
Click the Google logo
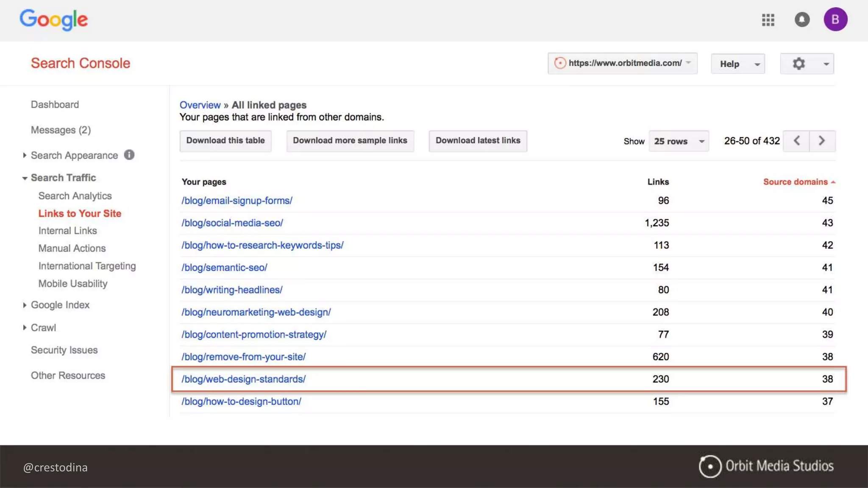[x=54, y=20]
